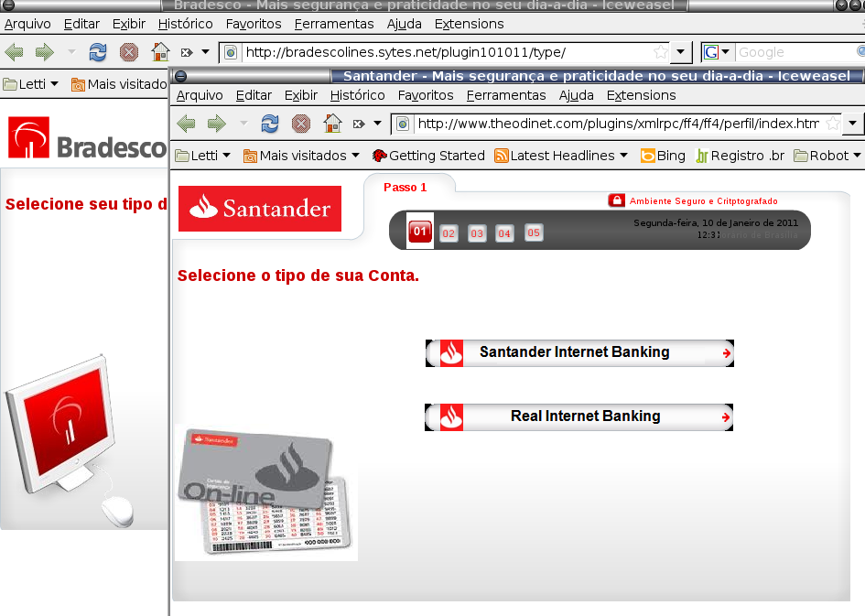Bookmark star in Bradesco address bar

660,52
